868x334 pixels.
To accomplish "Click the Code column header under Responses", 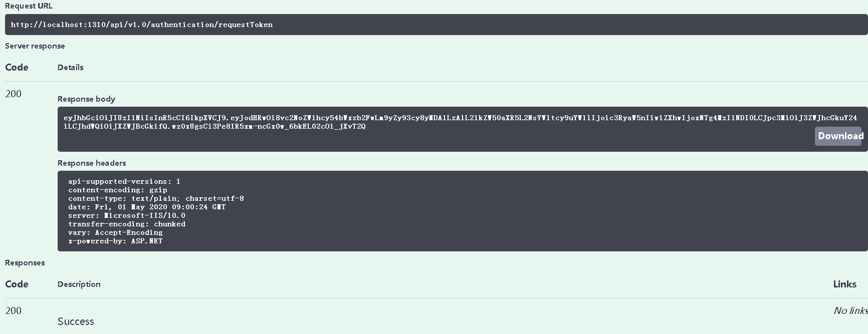I will coord(17,284).
